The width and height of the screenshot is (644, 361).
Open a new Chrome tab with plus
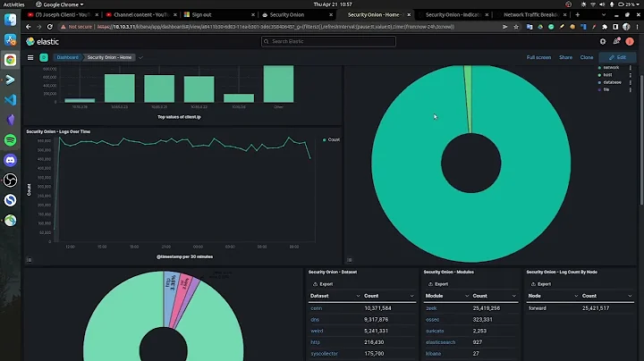click(578, 15)
